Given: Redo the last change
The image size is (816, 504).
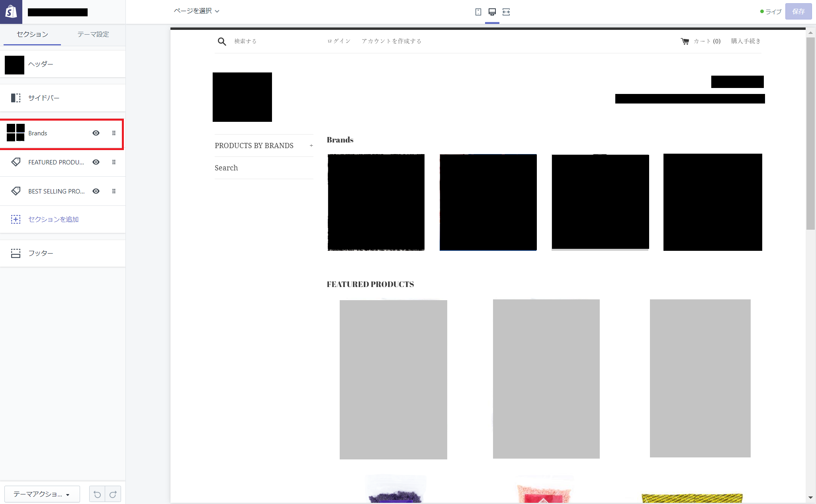Looking at the screenshot, I should coord(113,494).
